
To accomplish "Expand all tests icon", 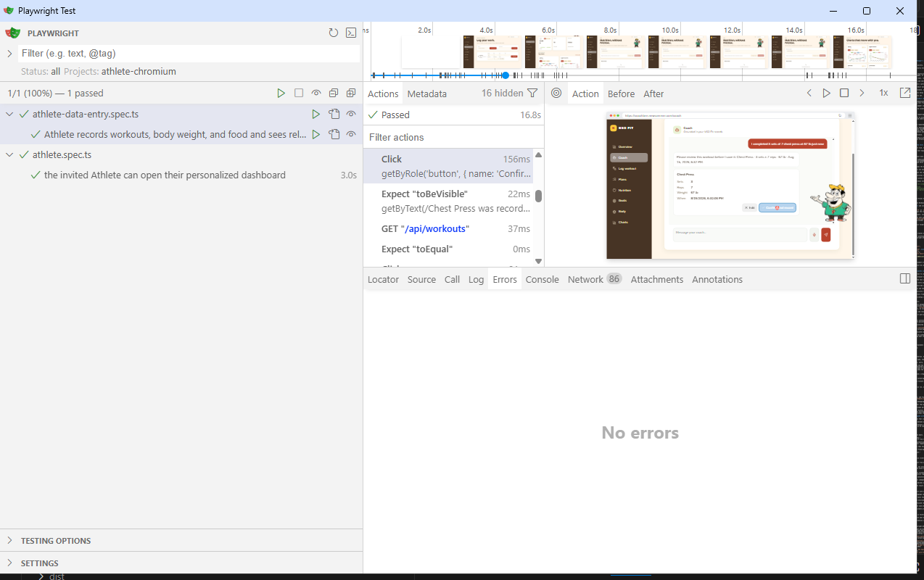I will coord(351,93).
